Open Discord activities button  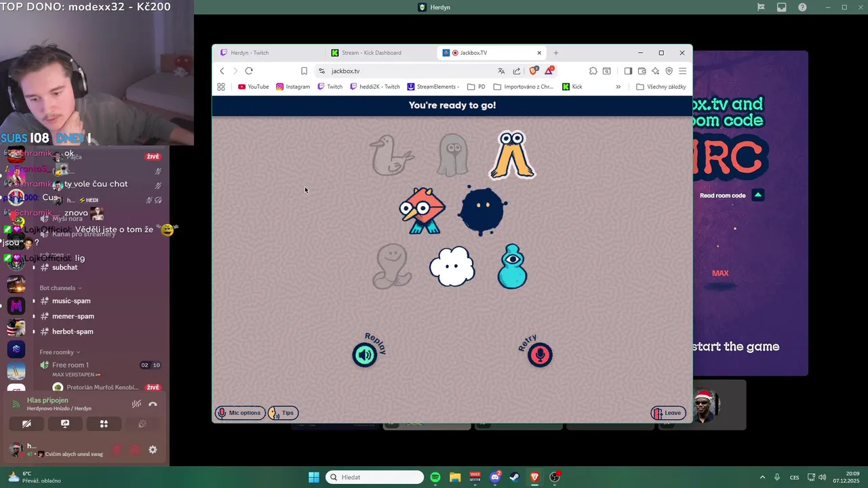point(104,424)
